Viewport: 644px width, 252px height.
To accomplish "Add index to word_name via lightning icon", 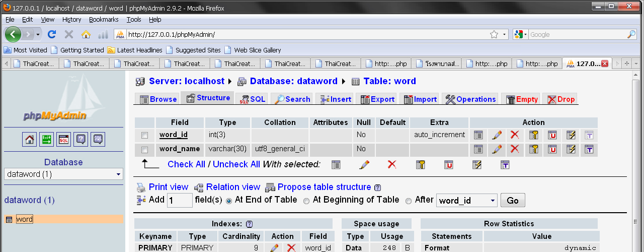I will pyautogui.click(x=571, y=149).
